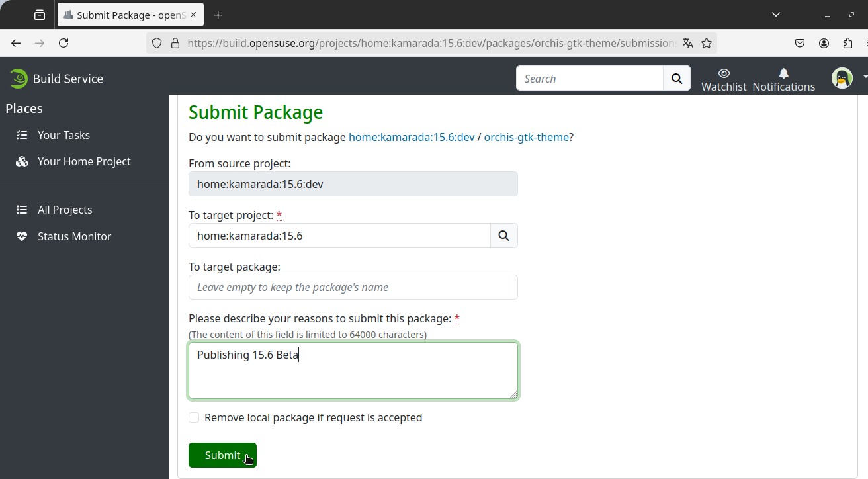Click the target project search icon
The image size is (868, 479).
pos(504,236)
